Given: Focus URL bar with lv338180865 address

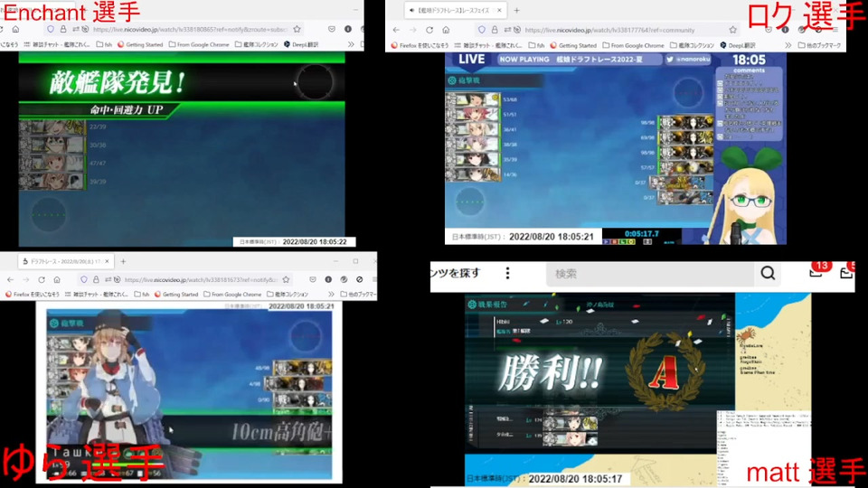Looking at the screenshot, I should point(190,29).
